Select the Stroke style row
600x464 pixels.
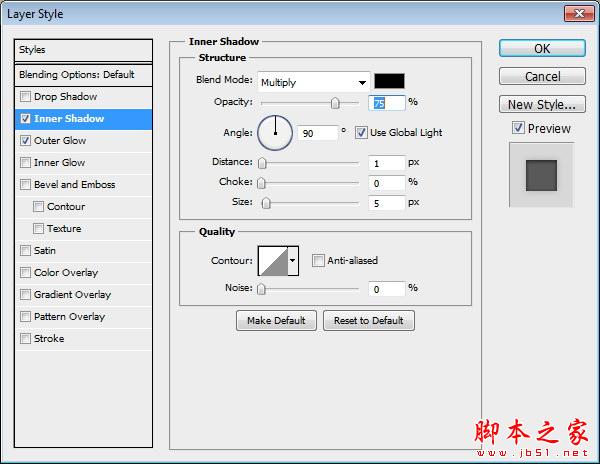pos(83,339)
